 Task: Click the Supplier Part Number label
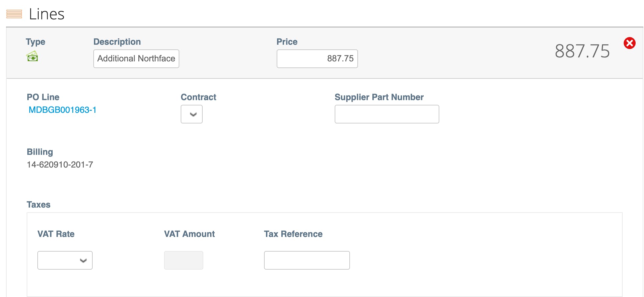coord(379,97)
